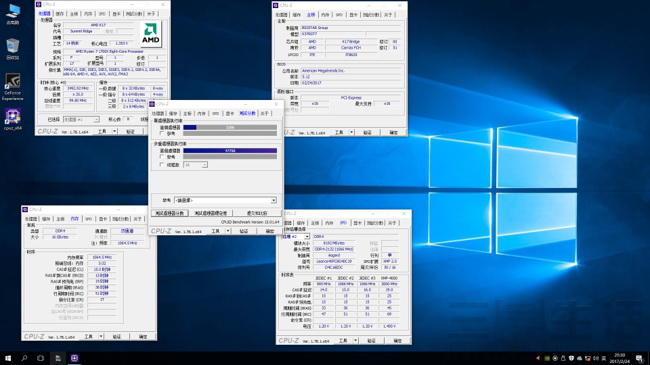Click the OK button in SPD window
Viewport: 650px width, 365px height.
pos(398,341)
